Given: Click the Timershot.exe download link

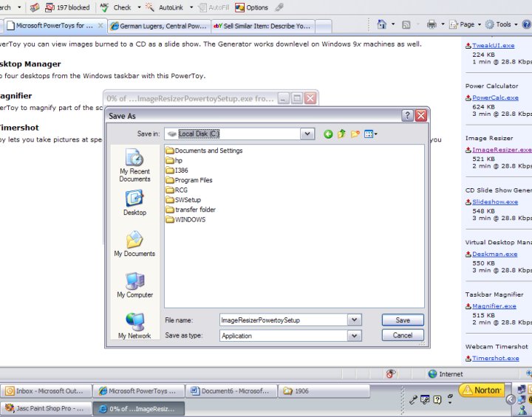Looking at the screenshot, I should click(x=495, y=359).
